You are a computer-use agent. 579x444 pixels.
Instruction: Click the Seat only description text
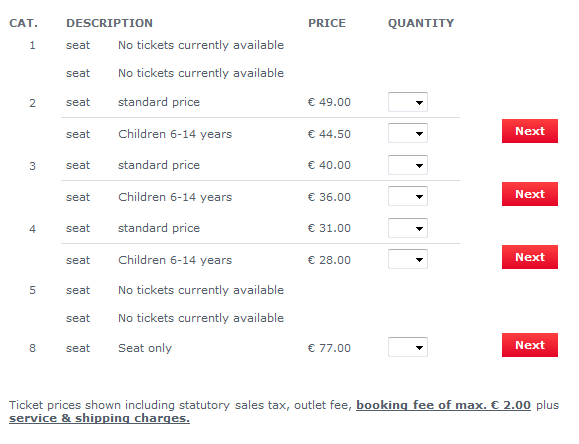[x=145, y=348]
